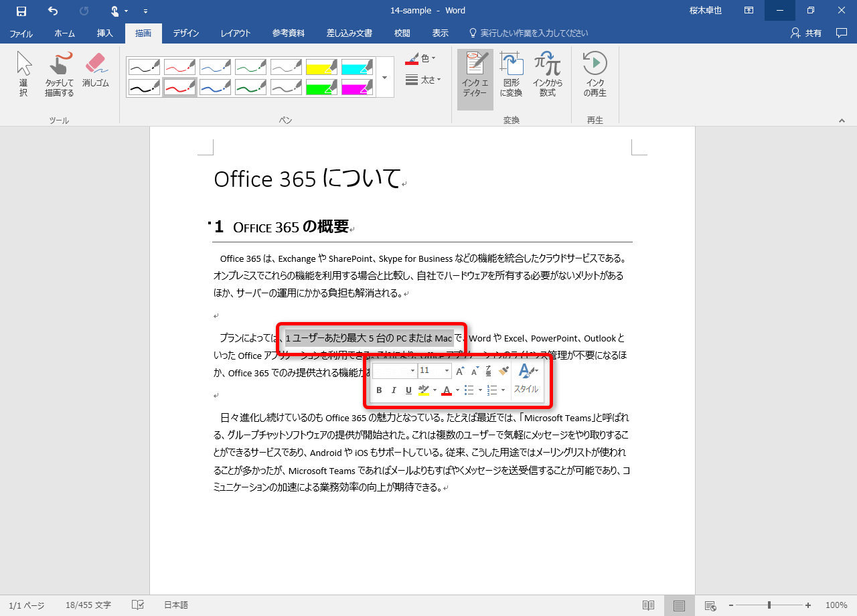The width and height of the screenshot is (857, 616).
Task: Click the touch/mouse mode icon
Action: click(x=115, y=11)
